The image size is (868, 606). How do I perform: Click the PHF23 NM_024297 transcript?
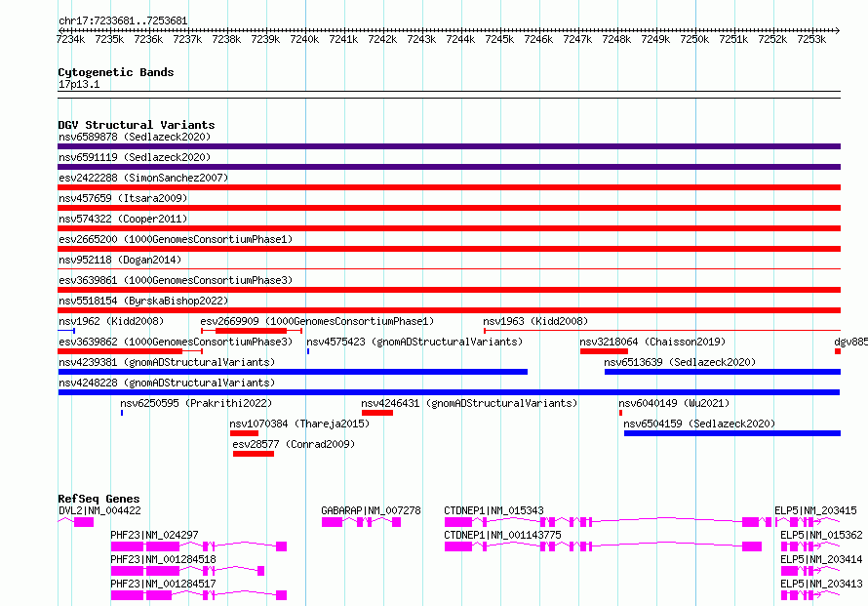click(199, 546)
